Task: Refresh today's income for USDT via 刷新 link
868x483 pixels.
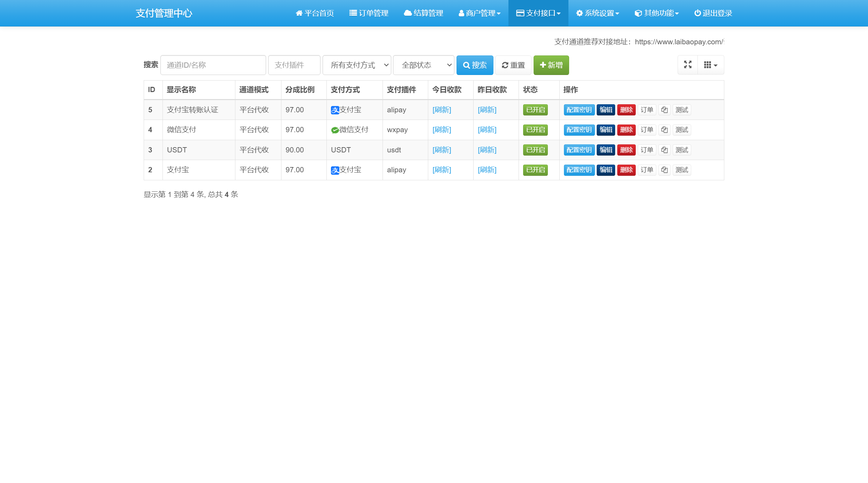Action: (x=441, y=150)
